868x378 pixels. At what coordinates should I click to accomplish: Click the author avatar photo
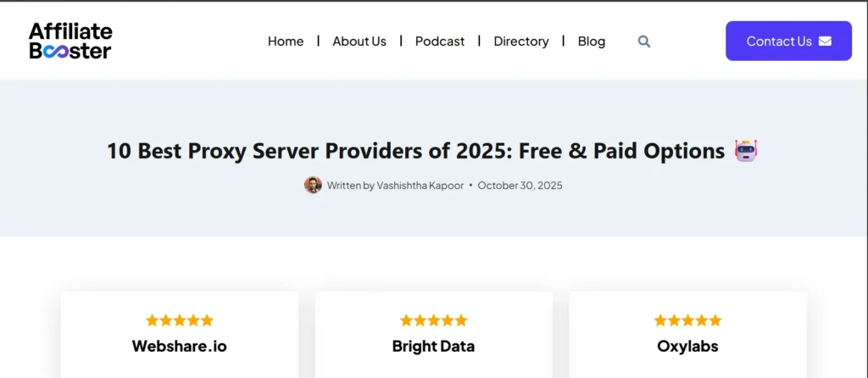pyautogui.click(x=313, y=185)
